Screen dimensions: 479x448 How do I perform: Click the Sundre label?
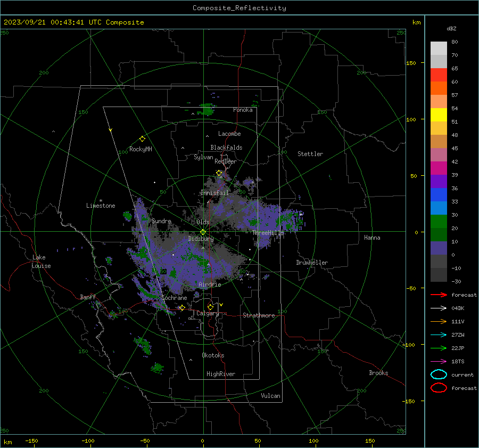click(161, 221)
